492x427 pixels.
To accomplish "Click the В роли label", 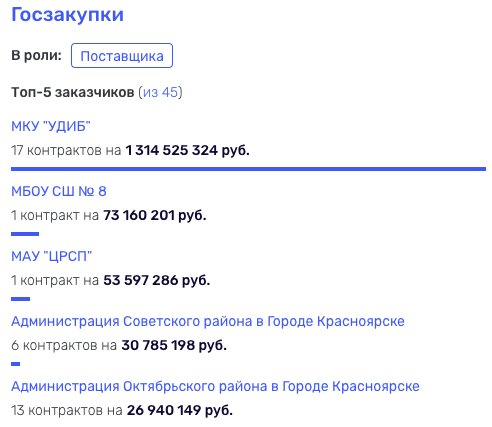I will click(37, 55).
